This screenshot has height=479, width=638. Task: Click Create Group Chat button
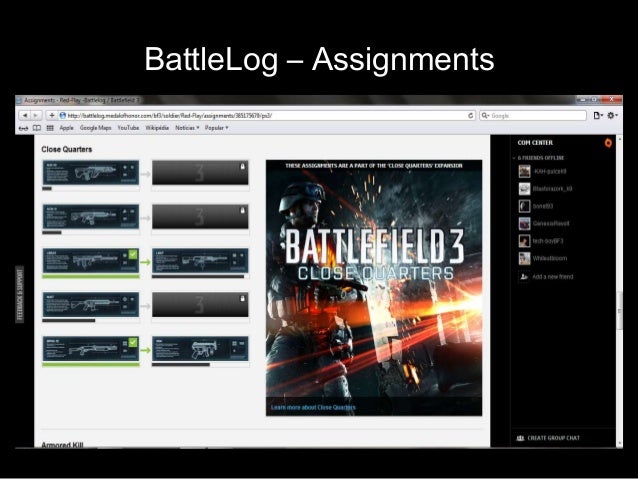(x=548, y=438)
